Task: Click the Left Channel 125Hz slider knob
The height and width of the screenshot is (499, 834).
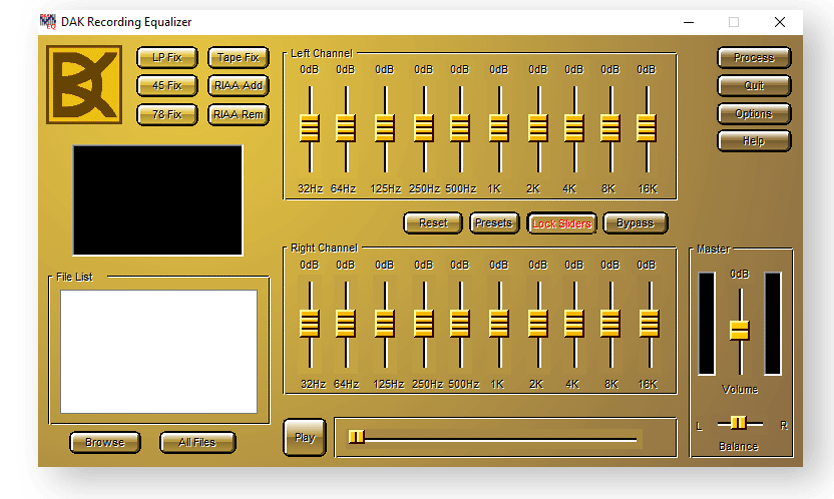Action: point(385,128)
